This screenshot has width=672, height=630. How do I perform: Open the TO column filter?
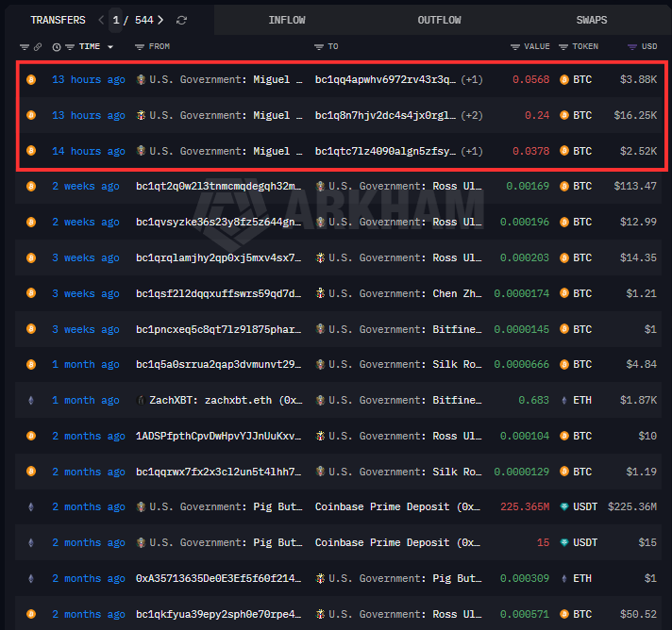319,46
